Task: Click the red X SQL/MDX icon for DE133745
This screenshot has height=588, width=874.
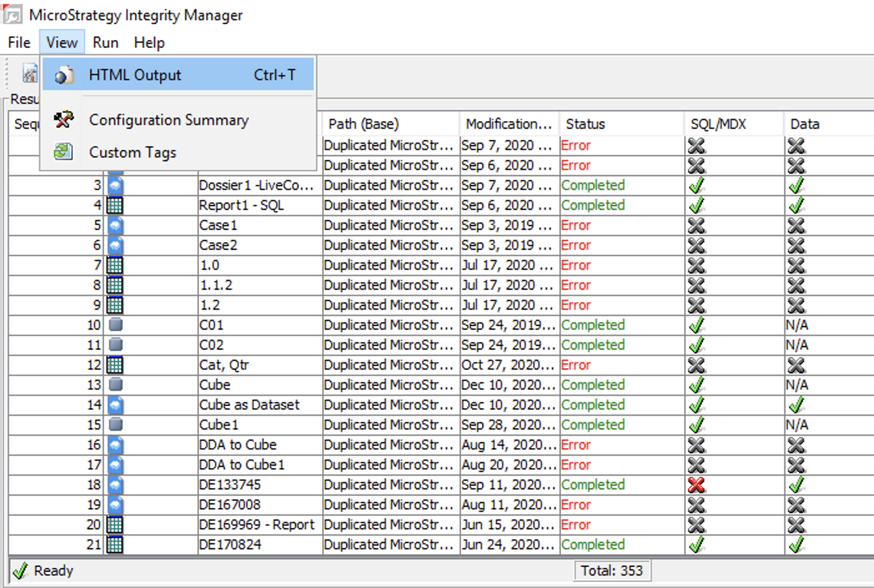Action: click(696, 484)
